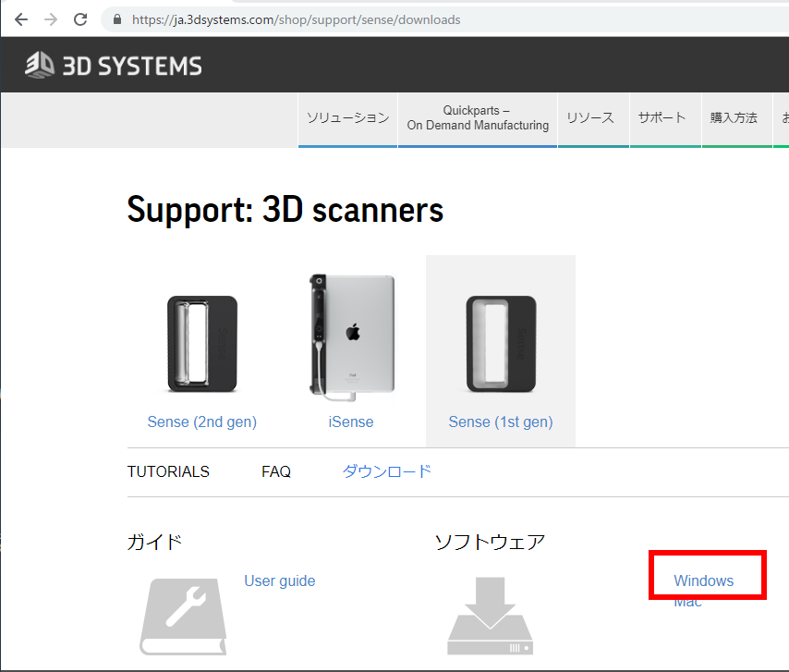Download the Windows software
Image resolution: width=789 pixels, height=672 pixels.
(x=703, y=580)
